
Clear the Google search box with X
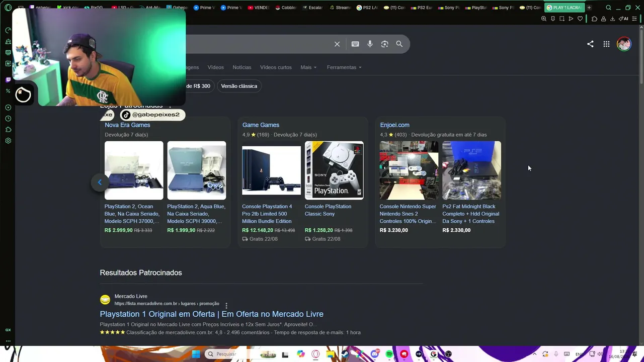coord(337,44)
